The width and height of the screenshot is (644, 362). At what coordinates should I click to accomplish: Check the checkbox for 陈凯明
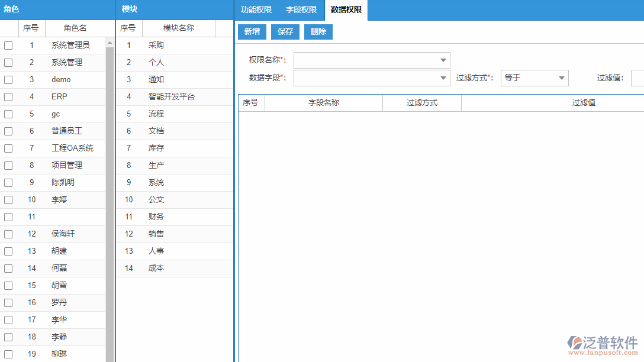coord(8,182)
